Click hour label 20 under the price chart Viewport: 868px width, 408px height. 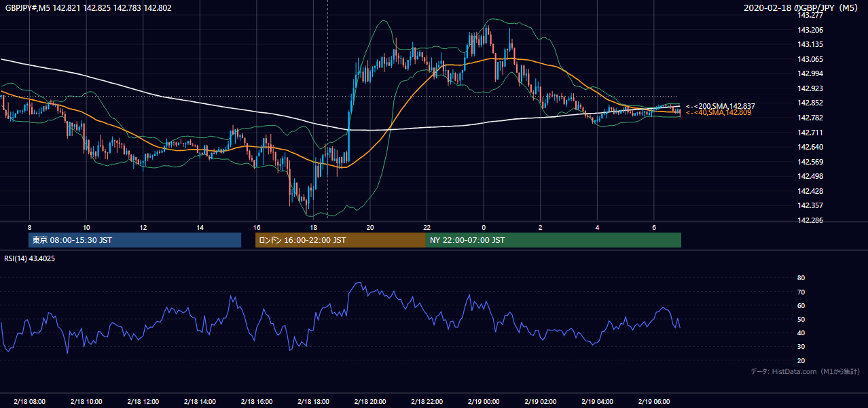(369, 227)
